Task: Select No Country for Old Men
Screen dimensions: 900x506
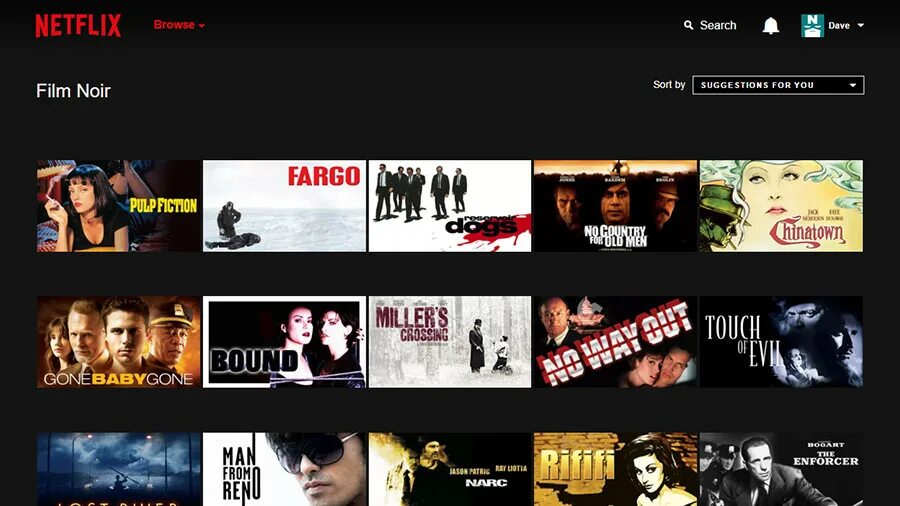Action: click(x=615, y=206)
